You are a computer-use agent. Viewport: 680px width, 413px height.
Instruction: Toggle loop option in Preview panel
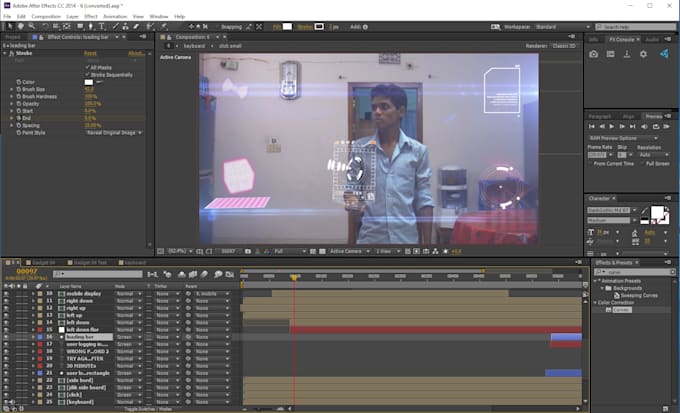(656, 126)
